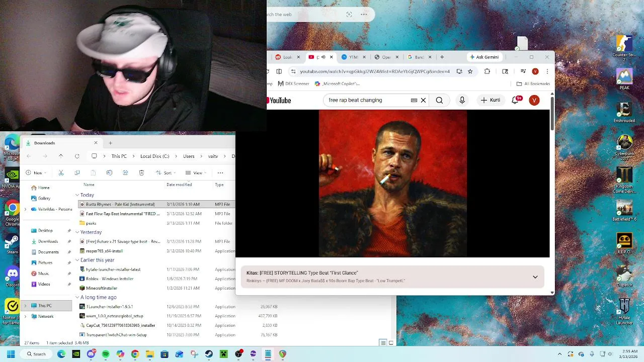Show hidden system tray icons
Viewport: 644px width, 362px height.
tap(559, 354)
